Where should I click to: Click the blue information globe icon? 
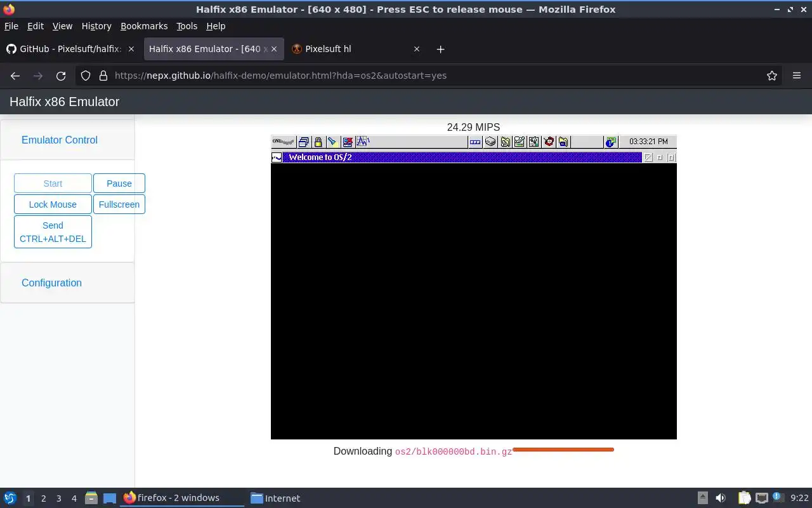click(x=611, y=142)
